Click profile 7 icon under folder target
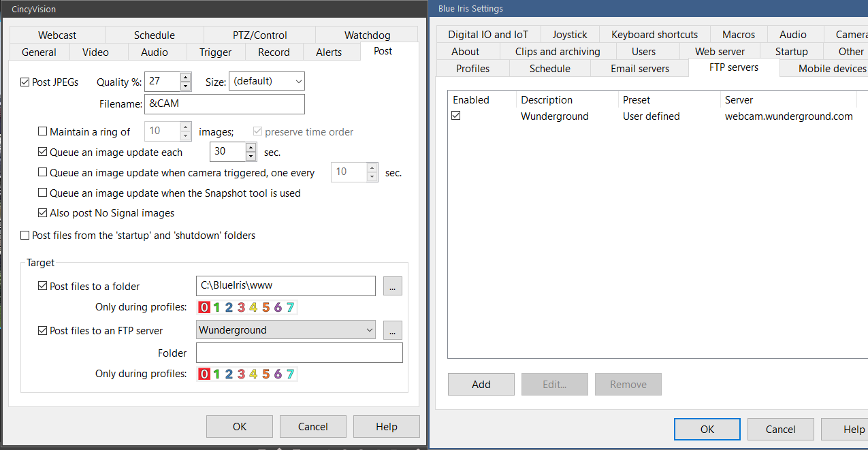 tap(290, 307)
